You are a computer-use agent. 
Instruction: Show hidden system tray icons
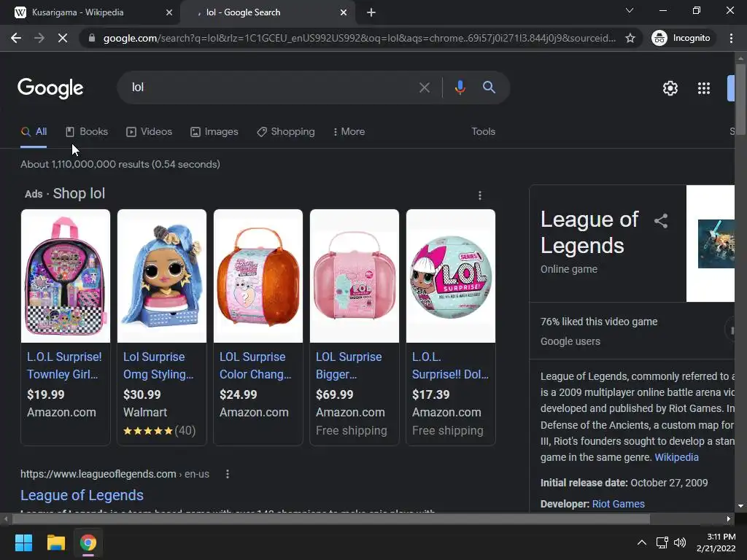pos(642,542)
